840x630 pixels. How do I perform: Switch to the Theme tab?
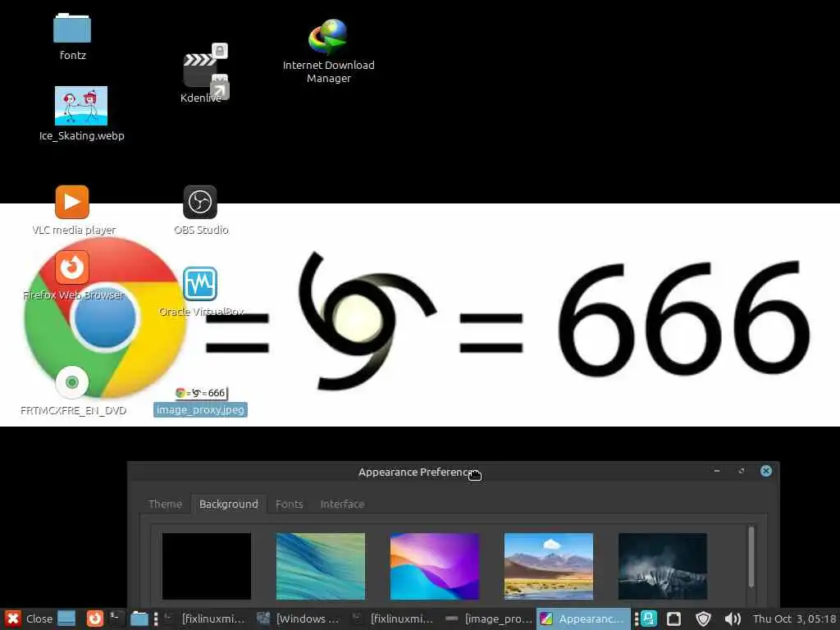coord(165,504)
